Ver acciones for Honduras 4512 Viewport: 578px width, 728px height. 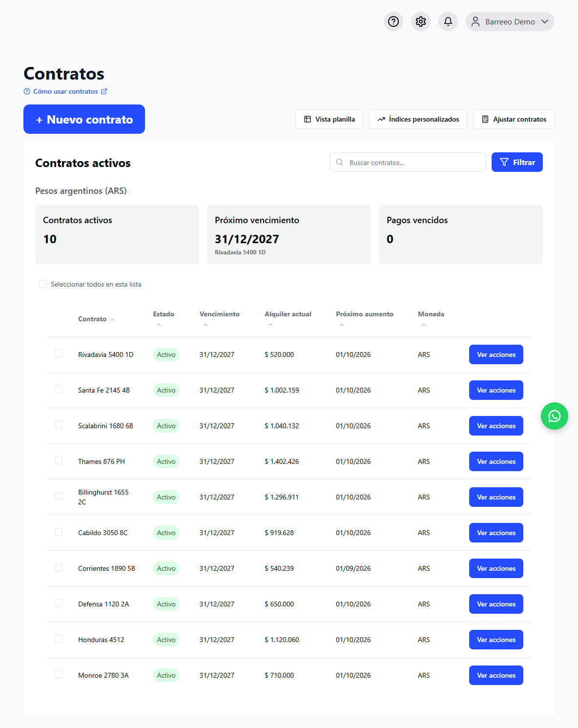[x=496, y=640]
